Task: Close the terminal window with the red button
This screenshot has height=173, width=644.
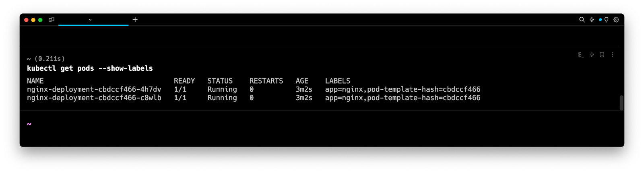Action: 27,20
